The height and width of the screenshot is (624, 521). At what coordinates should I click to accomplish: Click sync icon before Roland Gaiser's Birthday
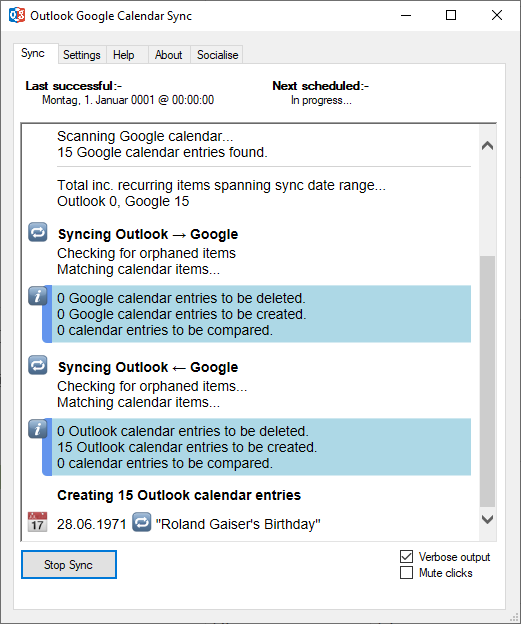click(142, 522)
